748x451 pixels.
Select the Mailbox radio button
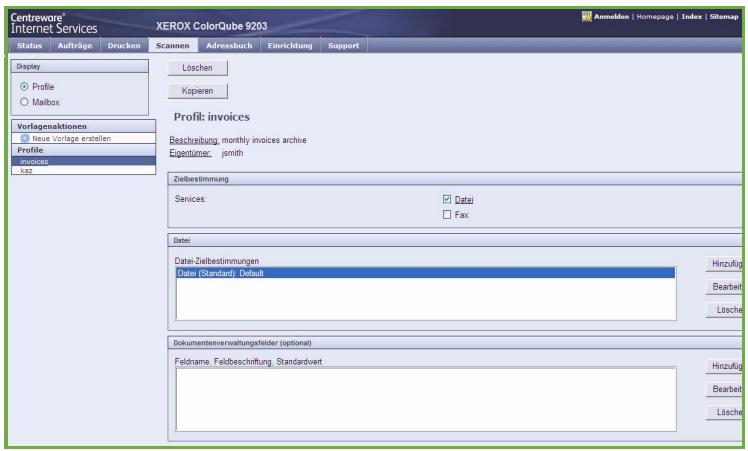(24, 102)
